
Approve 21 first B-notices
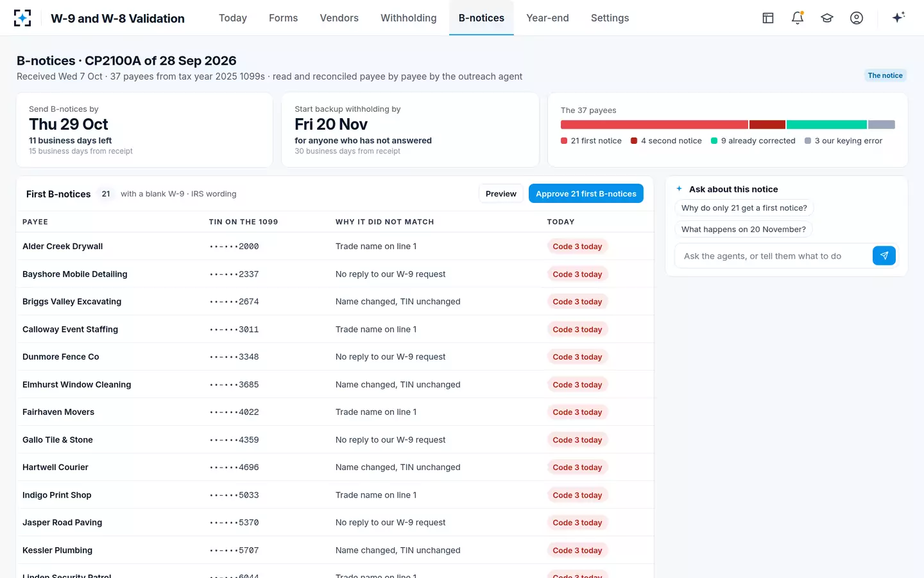(x=586, y=193)
